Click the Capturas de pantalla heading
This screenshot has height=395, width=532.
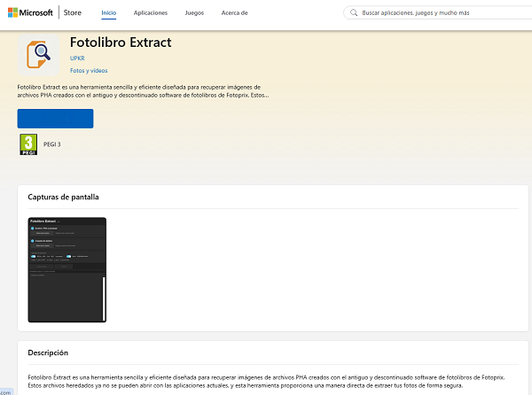(63, 197)
